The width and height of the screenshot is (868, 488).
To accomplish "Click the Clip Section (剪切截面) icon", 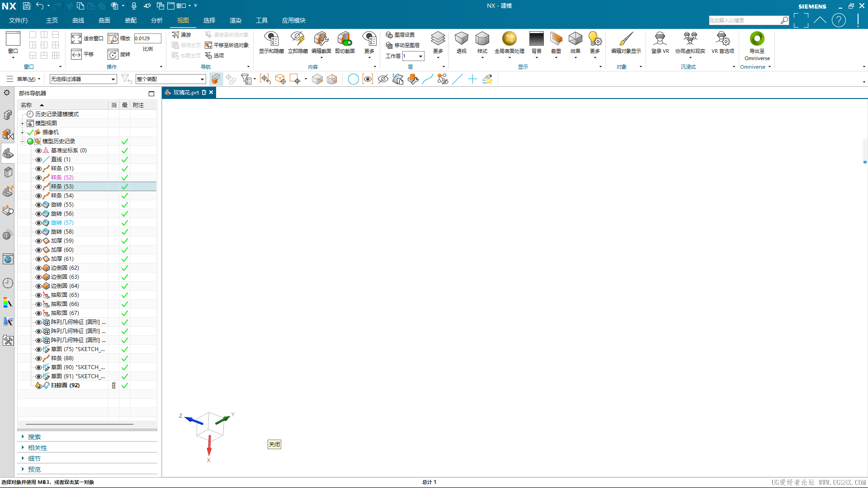I will [x=344, y=39].
